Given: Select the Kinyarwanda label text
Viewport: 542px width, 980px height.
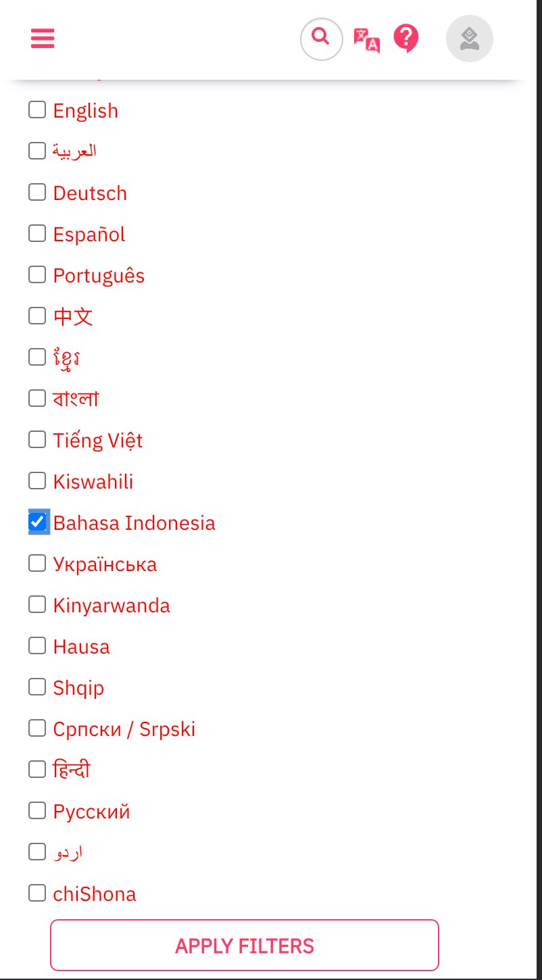Looking at the screenshot, I should (x=112, y=606).
